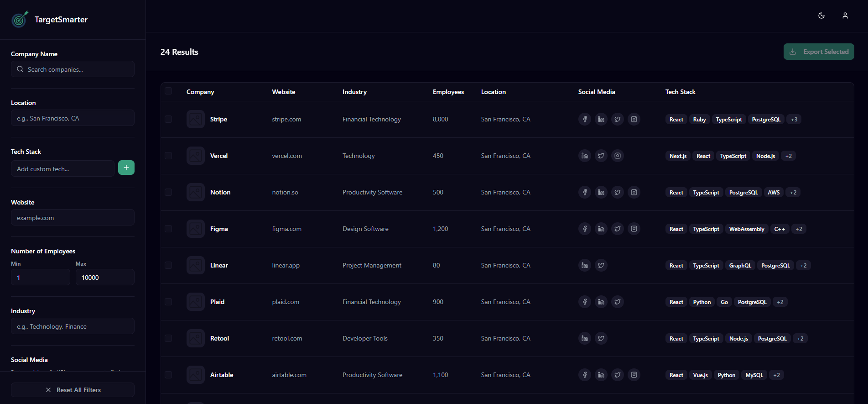868x404 pixels.
Task: Expand Notion's +2 tech stack badge
Action: 793,193
